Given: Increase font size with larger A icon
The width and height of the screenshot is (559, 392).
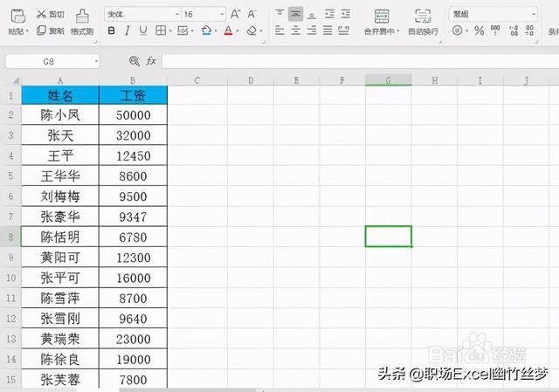Looking at the screenshot, I should pyautogui.click(x=235, y=14).
